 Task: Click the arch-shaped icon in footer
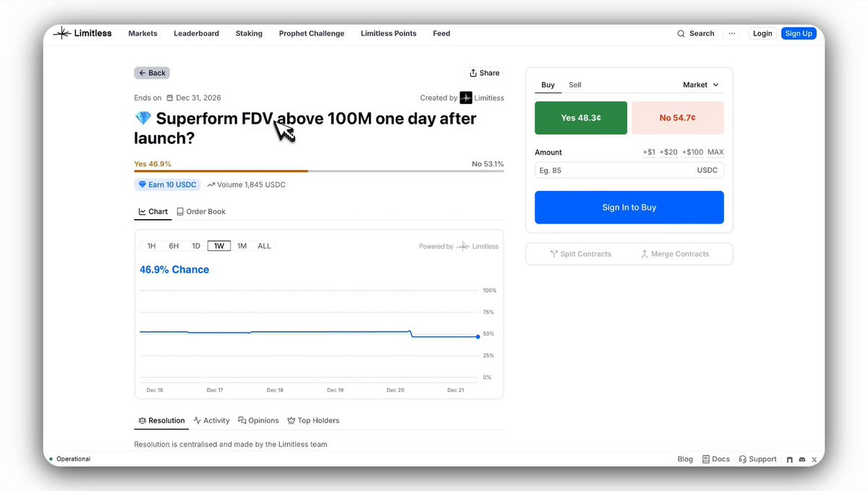(790, 460)
